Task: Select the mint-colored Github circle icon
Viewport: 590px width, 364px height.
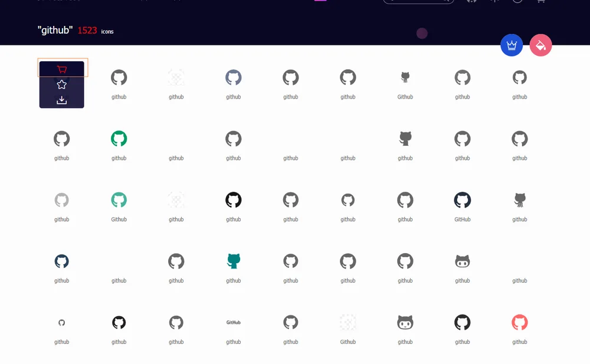Action: point(119,200)
